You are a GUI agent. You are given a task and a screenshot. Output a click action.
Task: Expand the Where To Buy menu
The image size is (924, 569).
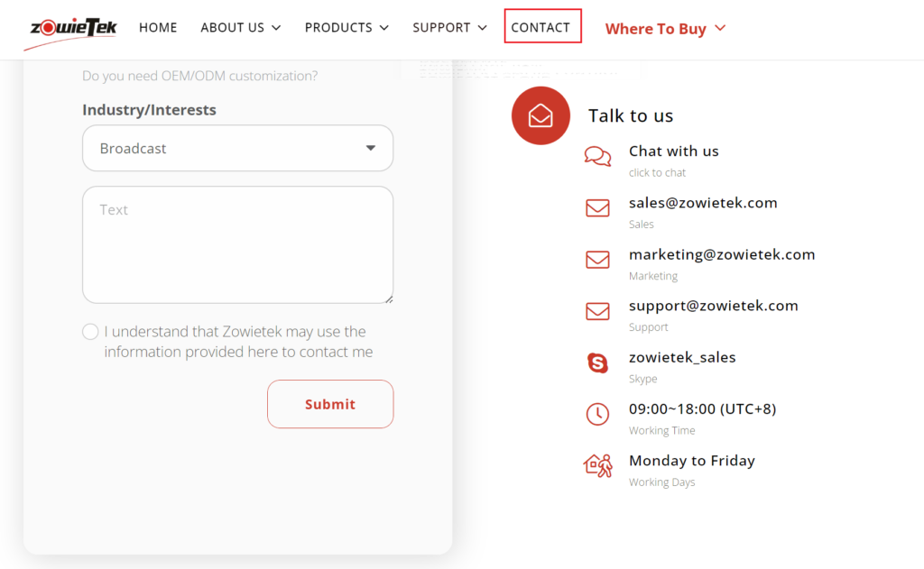665,29
